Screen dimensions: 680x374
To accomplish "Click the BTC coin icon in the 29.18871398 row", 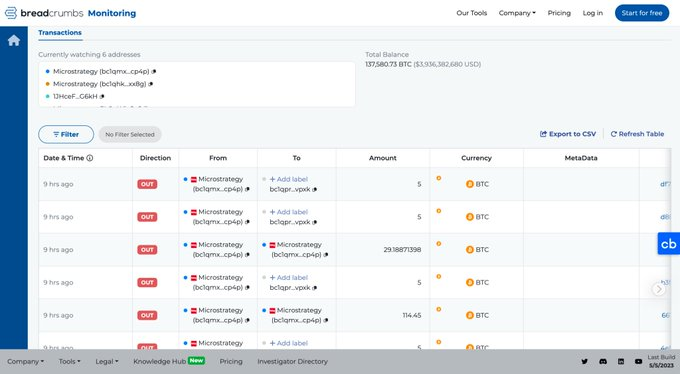I will pyautogui.click(x=470, y=250).
